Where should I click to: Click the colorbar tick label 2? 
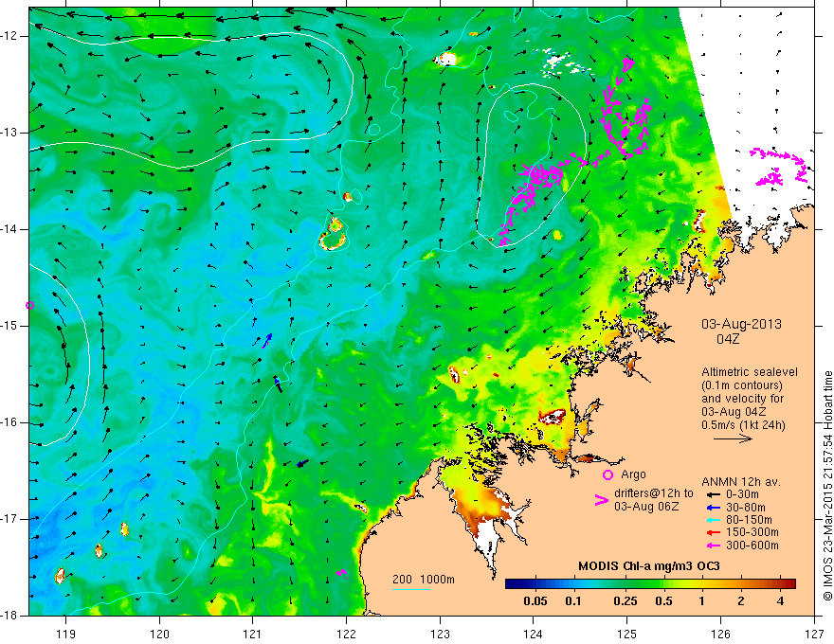[741, 601]
